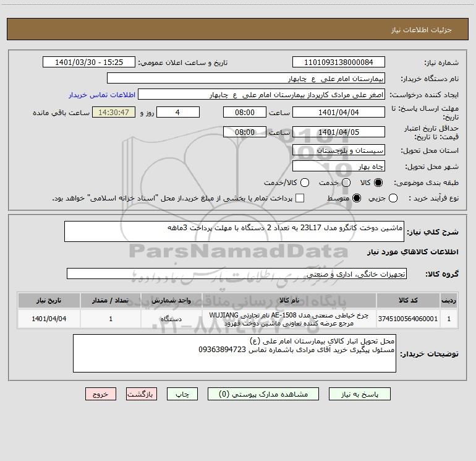Click the buyer organization name field
The image size is (476, 461).
point(246,78)
